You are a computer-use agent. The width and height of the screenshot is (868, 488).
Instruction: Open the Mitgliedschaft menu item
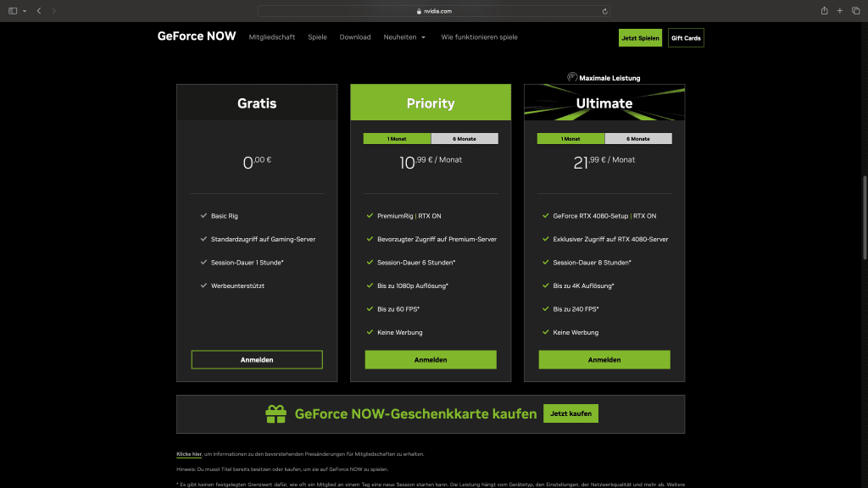pyautogui.click(x=272, y=37)
